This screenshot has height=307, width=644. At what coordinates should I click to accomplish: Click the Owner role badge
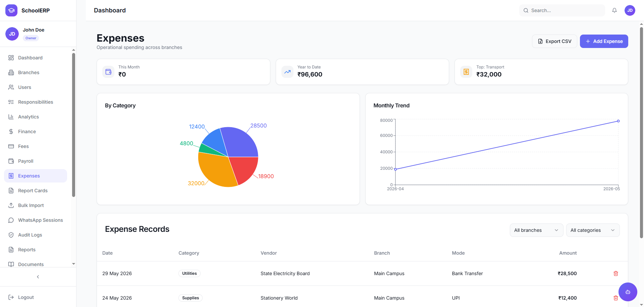[31, 38]
